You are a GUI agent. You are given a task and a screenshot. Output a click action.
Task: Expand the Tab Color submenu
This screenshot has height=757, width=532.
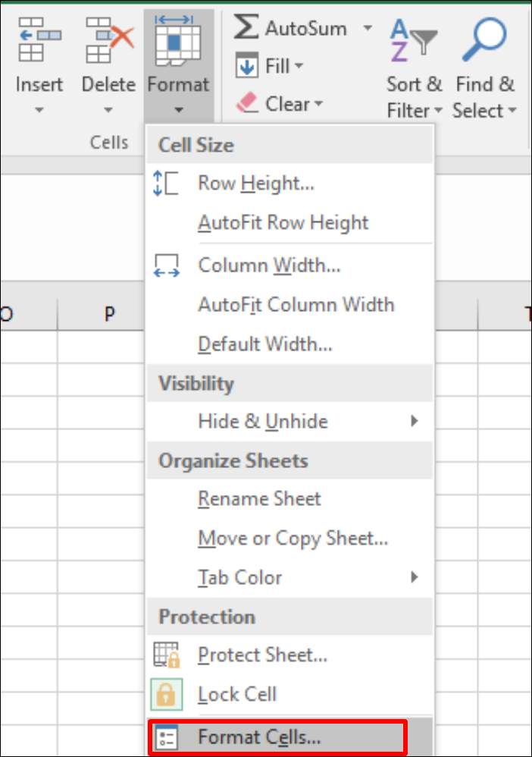coord(414,577)
